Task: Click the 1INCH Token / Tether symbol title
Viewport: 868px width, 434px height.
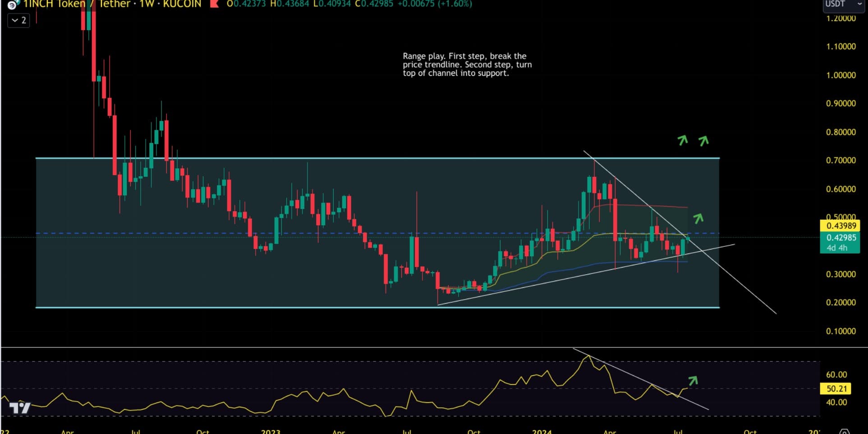Action: (x=113, y=4)
